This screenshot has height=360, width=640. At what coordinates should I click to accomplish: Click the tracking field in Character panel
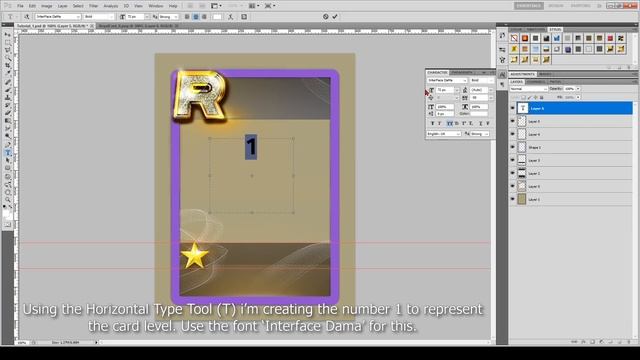point(479,98)
